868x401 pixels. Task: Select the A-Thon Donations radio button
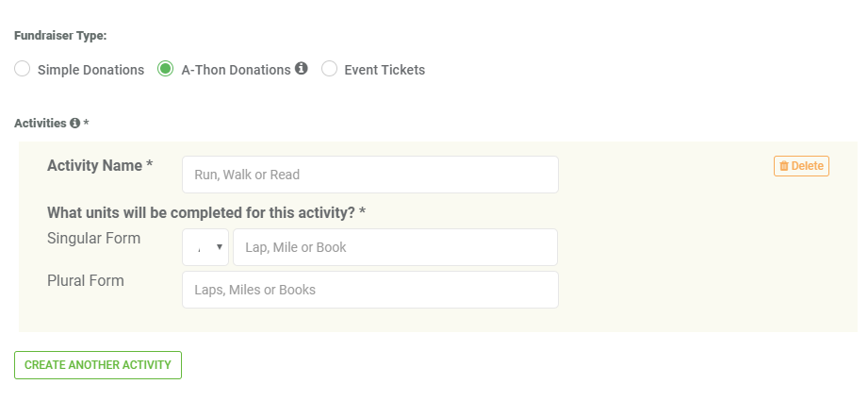click(x=166, y=69)
